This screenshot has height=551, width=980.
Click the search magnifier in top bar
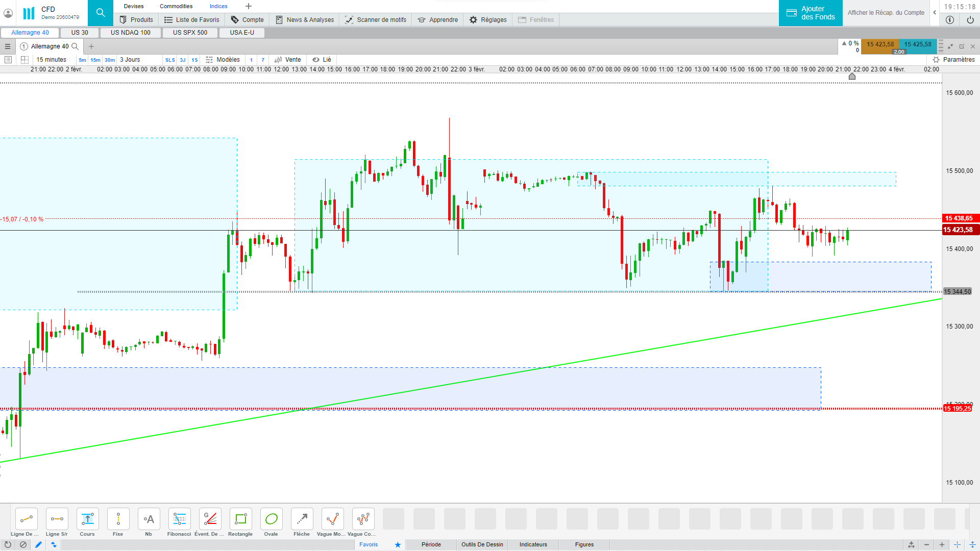click(101, 13)
